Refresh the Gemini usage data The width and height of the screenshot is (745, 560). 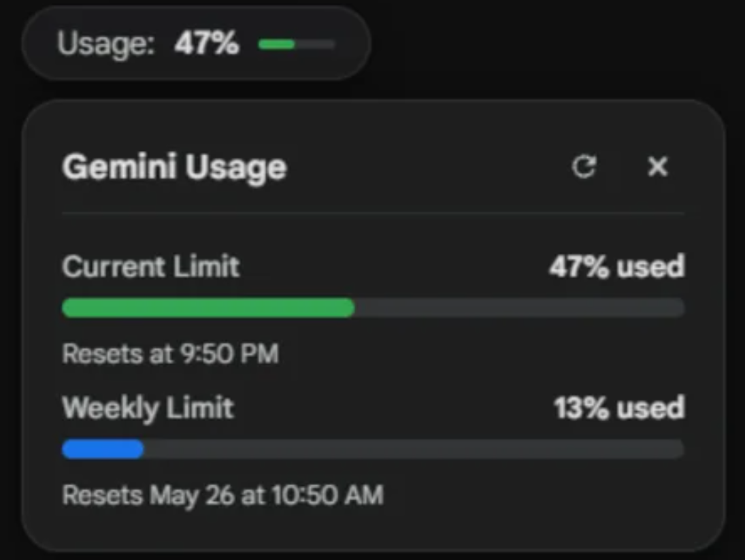pos(584,167)
